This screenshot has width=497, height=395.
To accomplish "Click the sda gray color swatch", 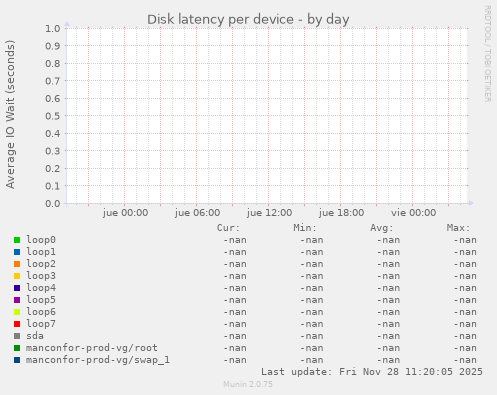I will (x=17, y=336).
